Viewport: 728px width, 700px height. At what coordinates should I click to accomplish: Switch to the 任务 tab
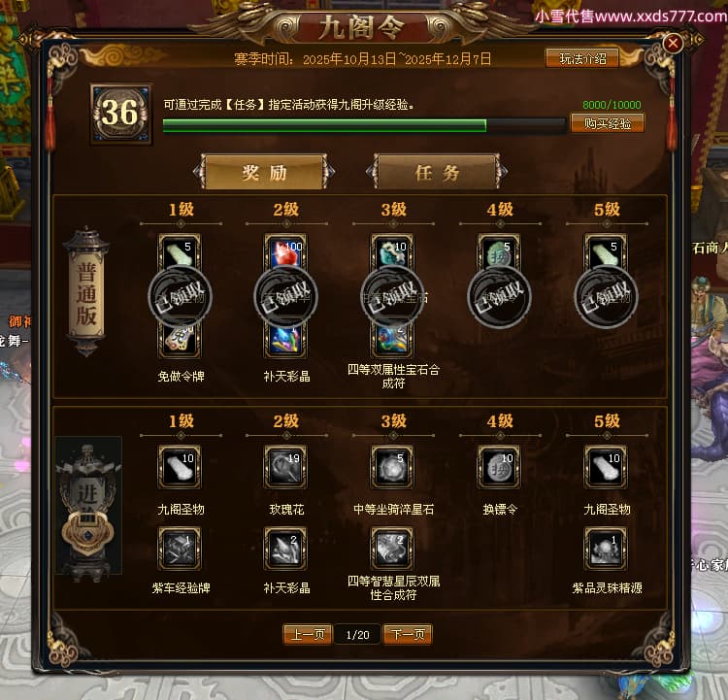click(x=437, y=172)
